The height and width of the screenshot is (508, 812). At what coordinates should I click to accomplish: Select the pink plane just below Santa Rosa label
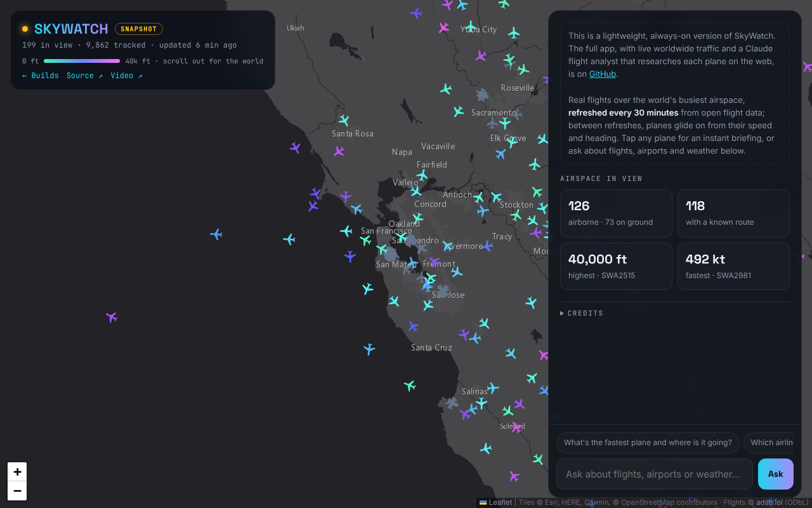point(339,151)
